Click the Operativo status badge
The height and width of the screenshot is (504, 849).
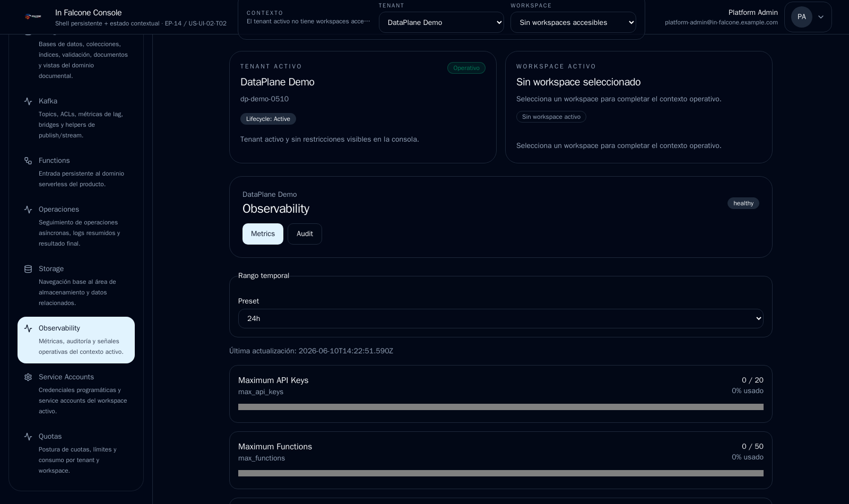pos(466,68)
